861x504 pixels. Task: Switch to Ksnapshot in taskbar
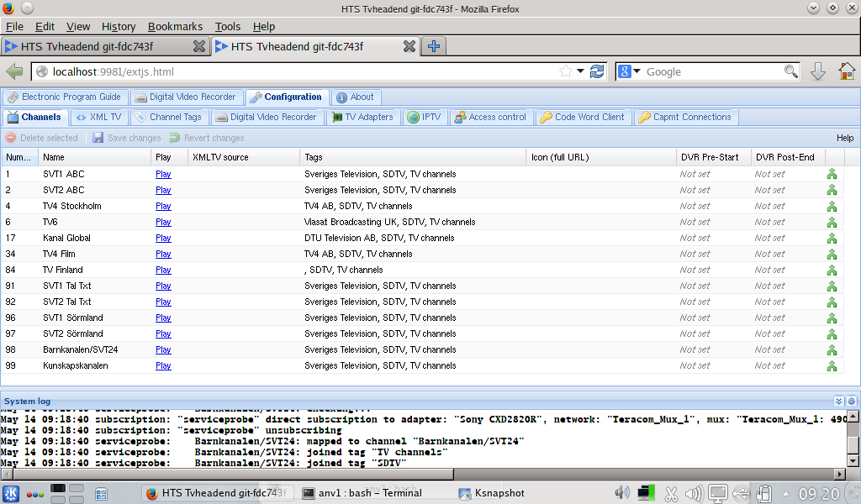(492, 493)
